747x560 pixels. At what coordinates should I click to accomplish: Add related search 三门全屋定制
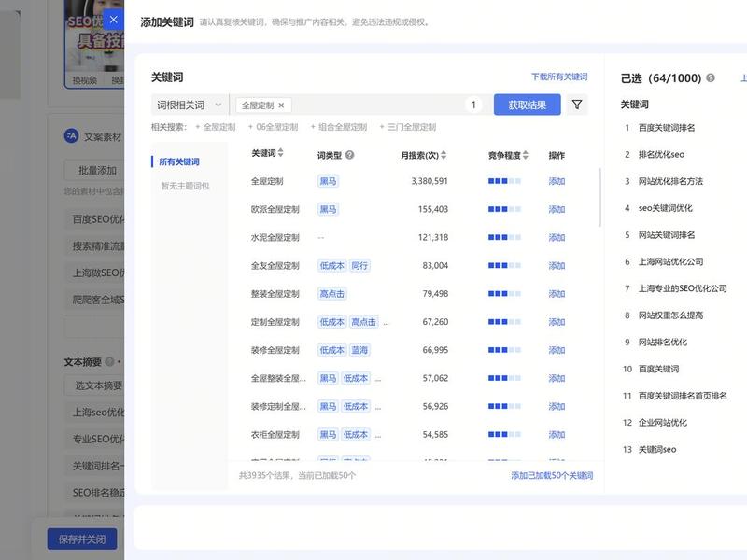click(x=408, y=127)
